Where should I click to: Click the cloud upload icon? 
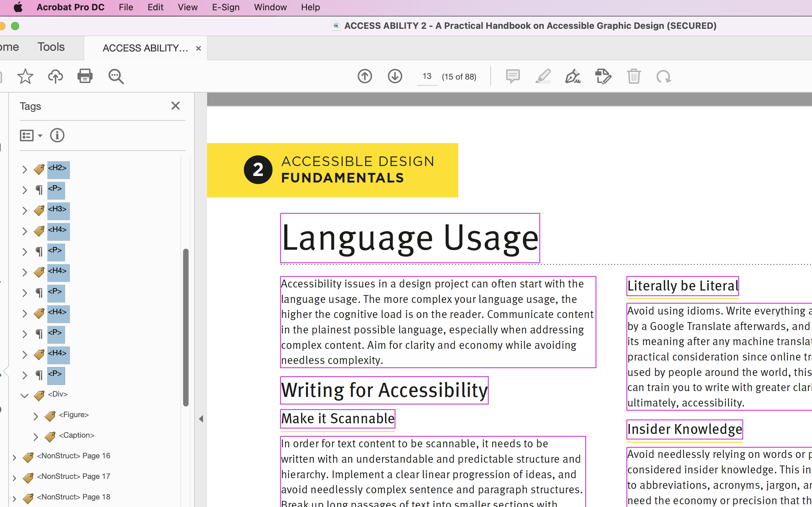pos(55,76)
